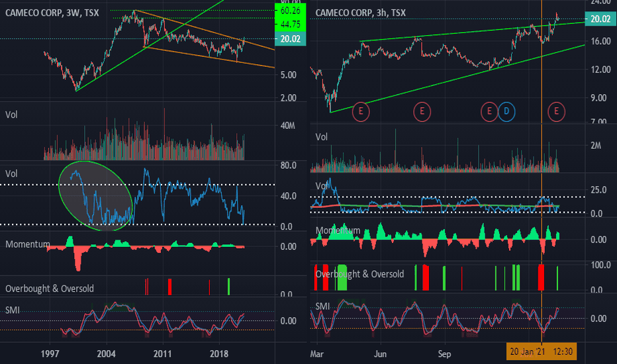Click the 5.00 price scale value on the 3W chart

pyautogui.click(x=289, y=75)
